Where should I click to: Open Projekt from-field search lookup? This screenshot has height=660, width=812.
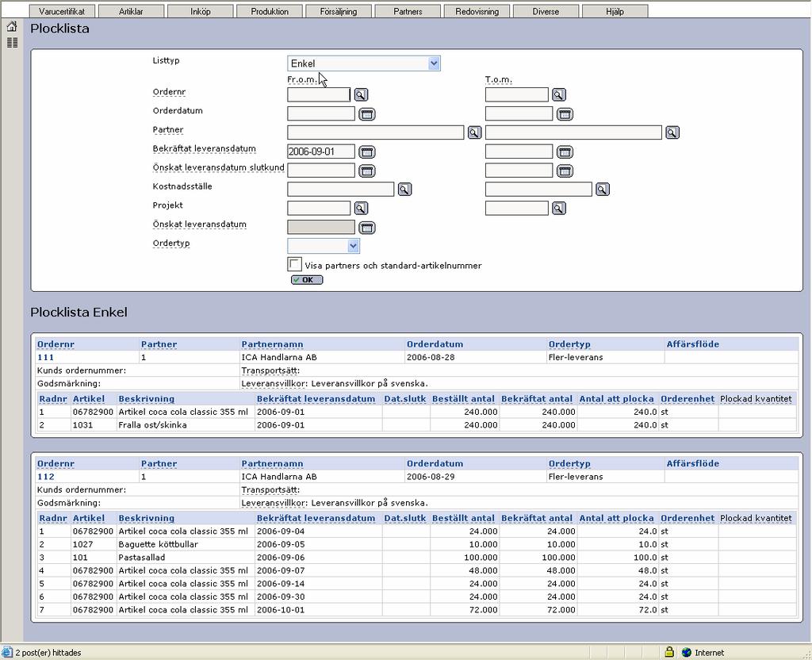361,209
